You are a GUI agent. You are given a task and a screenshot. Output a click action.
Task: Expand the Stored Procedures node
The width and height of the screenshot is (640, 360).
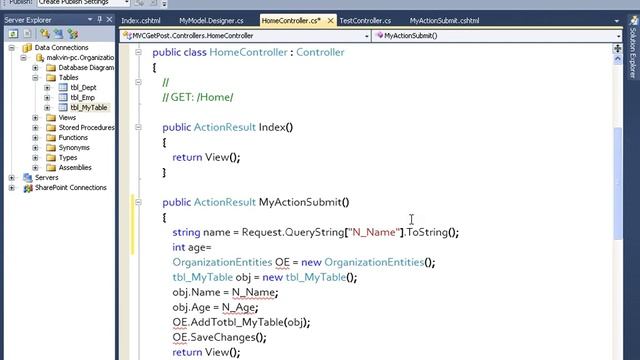tap(36, 128)
